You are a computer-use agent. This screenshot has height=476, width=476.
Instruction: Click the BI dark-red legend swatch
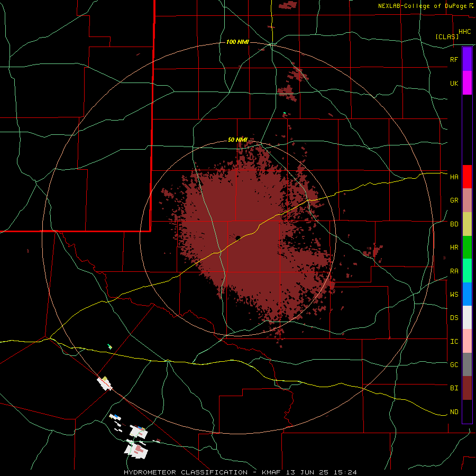pos(467,388)
